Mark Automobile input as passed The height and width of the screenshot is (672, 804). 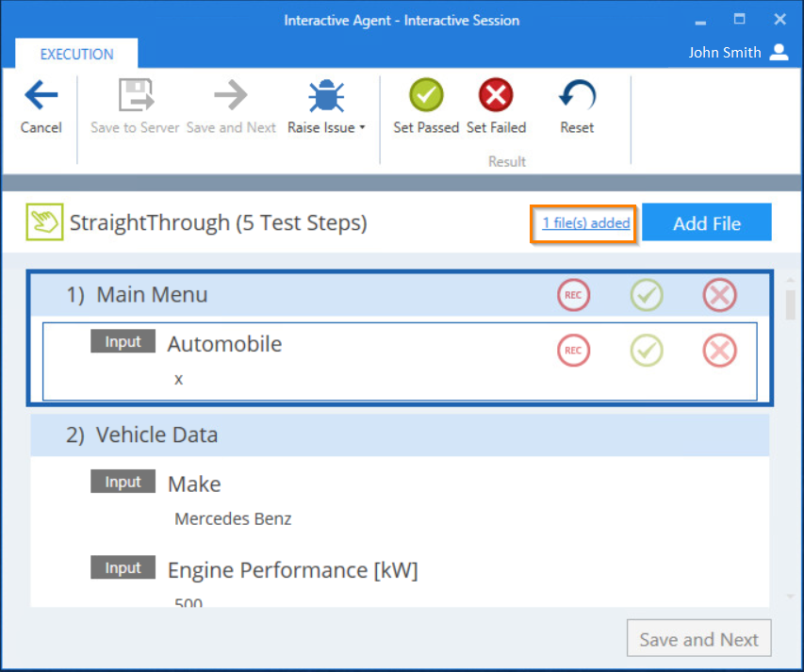point(647,351)
